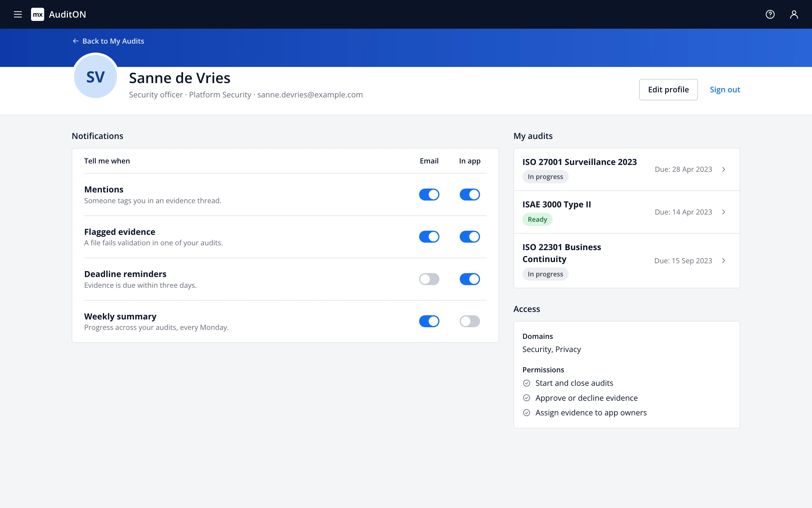Turn off Weekly summary Email toggle
This screenshot has height=508, width=812.
click(429, 321)
